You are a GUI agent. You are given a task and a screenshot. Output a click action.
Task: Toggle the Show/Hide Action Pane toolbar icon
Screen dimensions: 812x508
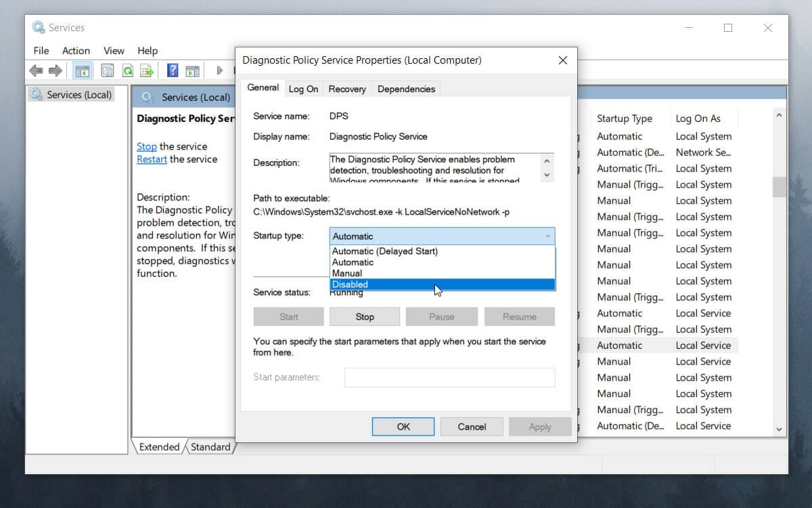click(x=192, y=70)
